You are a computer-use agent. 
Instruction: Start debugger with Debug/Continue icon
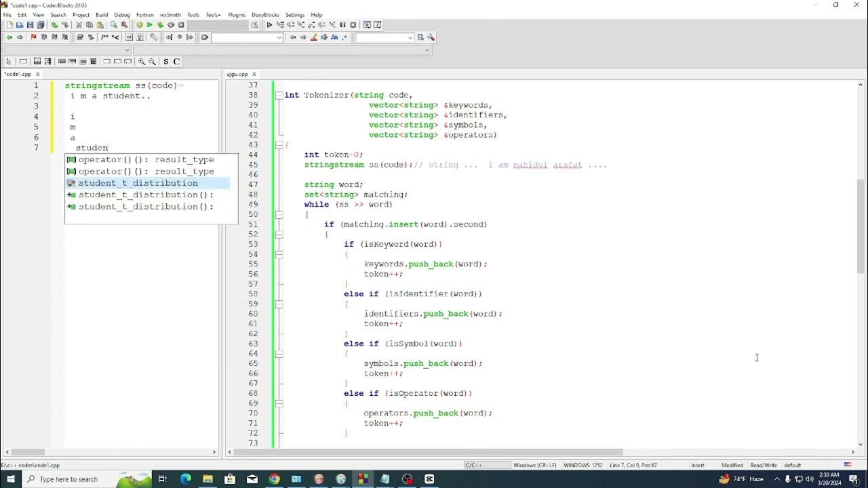[x=269, y=25]
